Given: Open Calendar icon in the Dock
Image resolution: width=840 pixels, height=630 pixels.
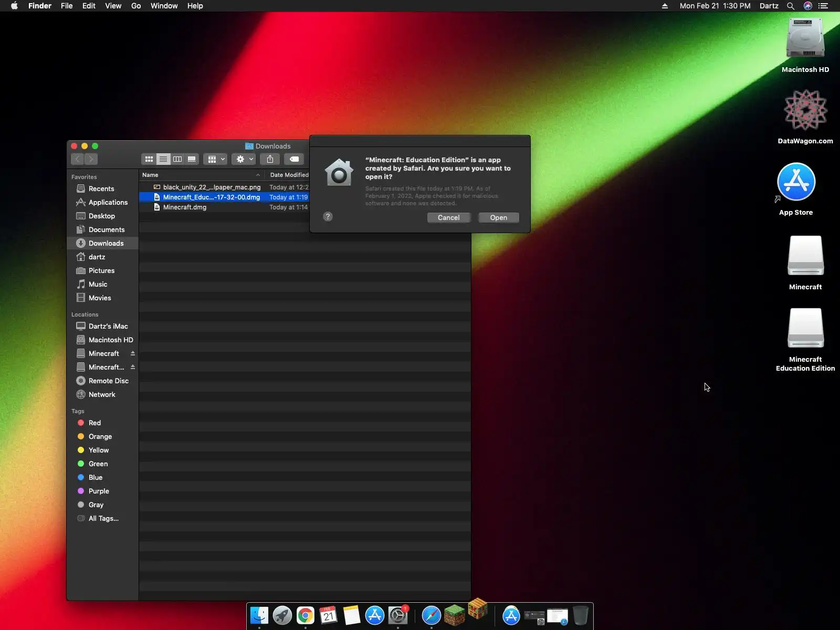Looking at the screenshot, I should [x=329, y=615].
